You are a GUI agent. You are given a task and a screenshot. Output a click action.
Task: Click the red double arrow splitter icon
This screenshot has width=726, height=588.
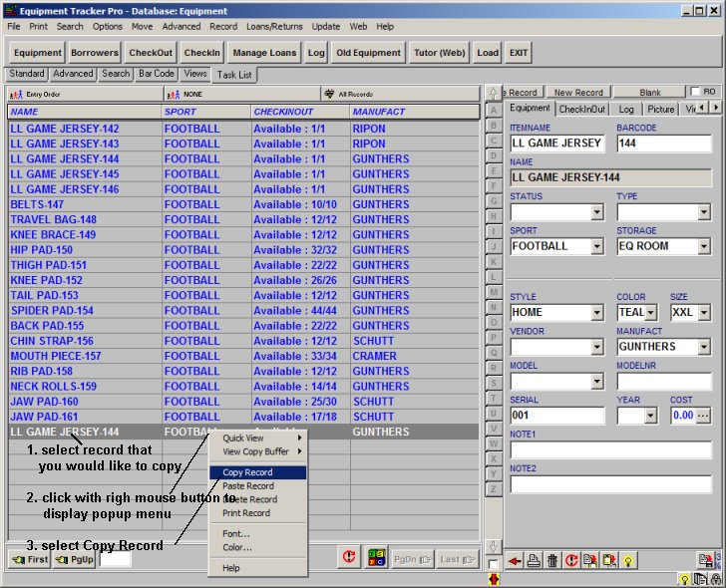[494, 579]
